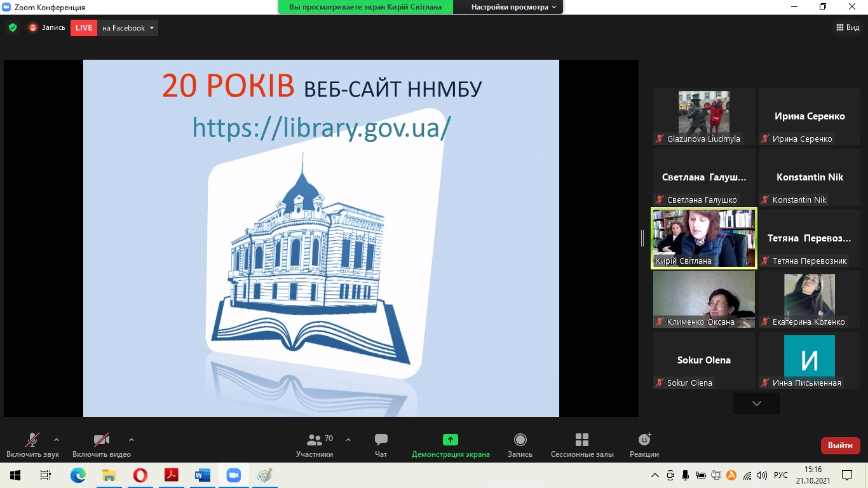Open Paint app from taskbar

pos(264,475)
